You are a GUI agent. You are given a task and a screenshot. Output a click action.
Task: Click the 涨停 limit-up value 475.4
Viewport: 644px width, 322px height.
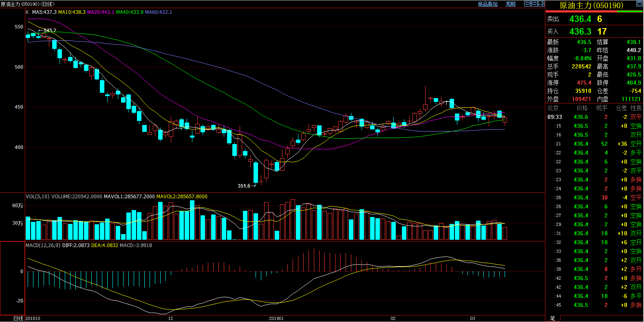[x=584, y=83]
